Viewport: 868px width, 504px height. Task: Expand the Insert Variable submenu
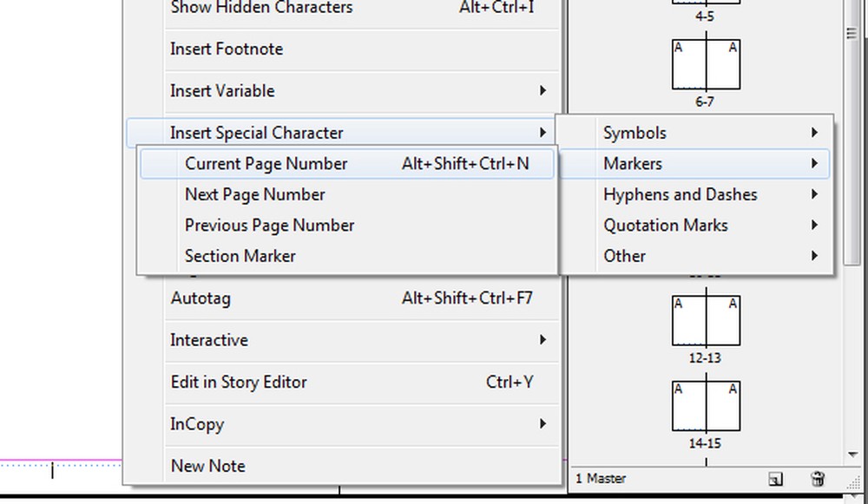222,90
